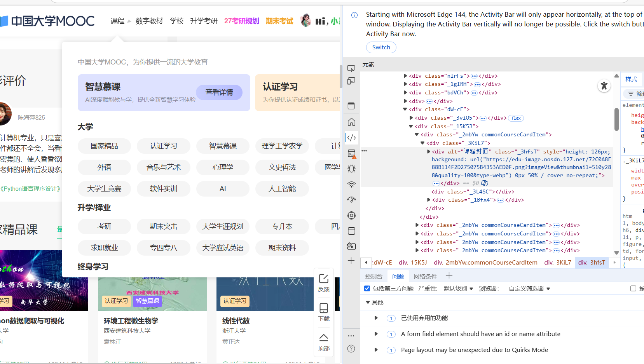
Task: Click the dock/activity bar layout icon
Action: point(351,106)
